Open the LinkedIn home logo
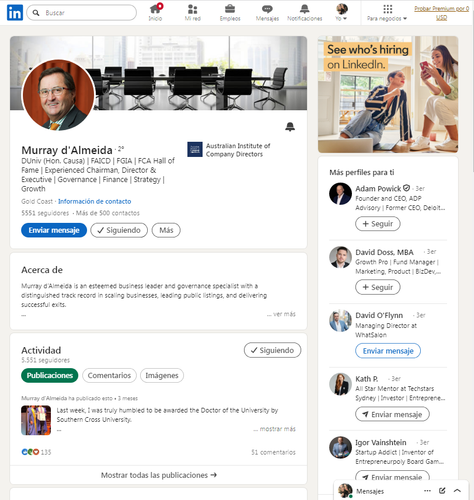474x500 pixels. coord(15,13)
